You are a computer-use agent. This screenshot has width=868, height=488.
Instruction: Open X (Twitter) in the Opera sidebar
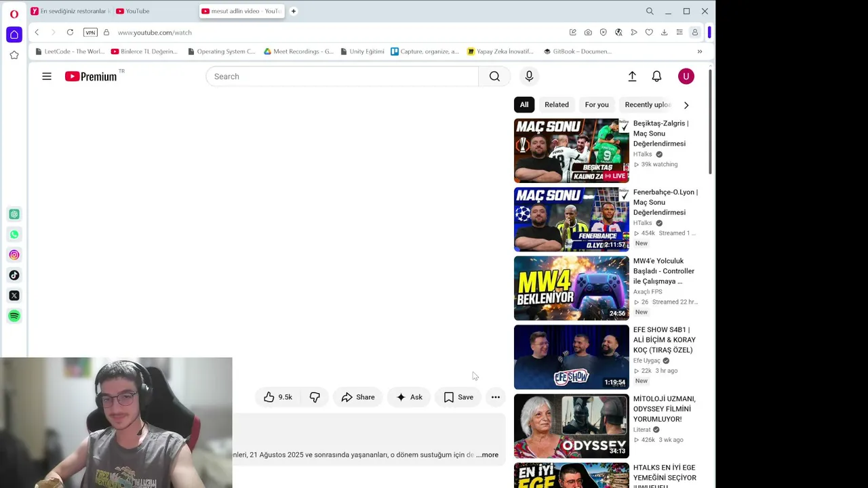pos(14,296)
